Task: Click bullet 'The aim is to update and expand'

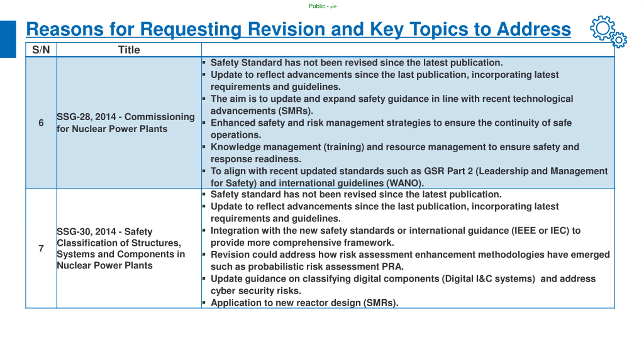Action: click(392, 105)
